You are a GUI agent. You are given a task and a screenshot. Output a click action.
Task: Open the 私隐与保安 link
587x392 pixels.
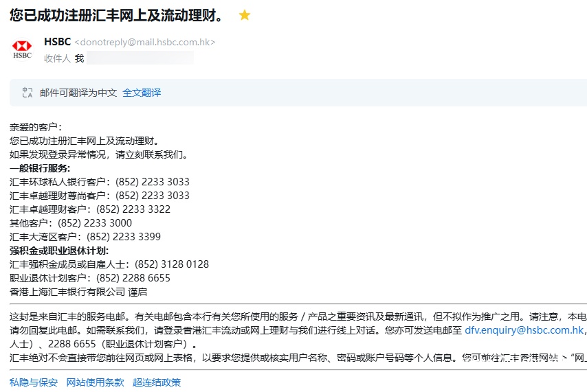pyautogui.click(x=33, y=382)
